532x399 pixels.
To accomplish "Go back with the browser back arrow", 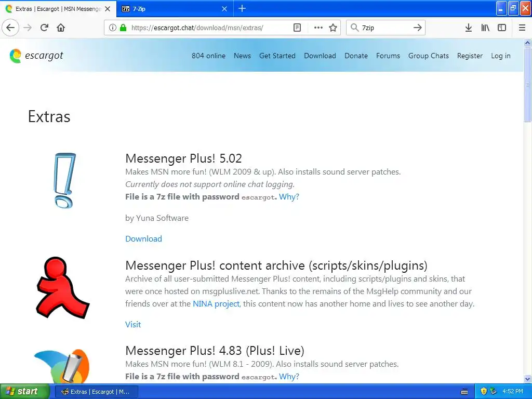I will coord(10,28).
